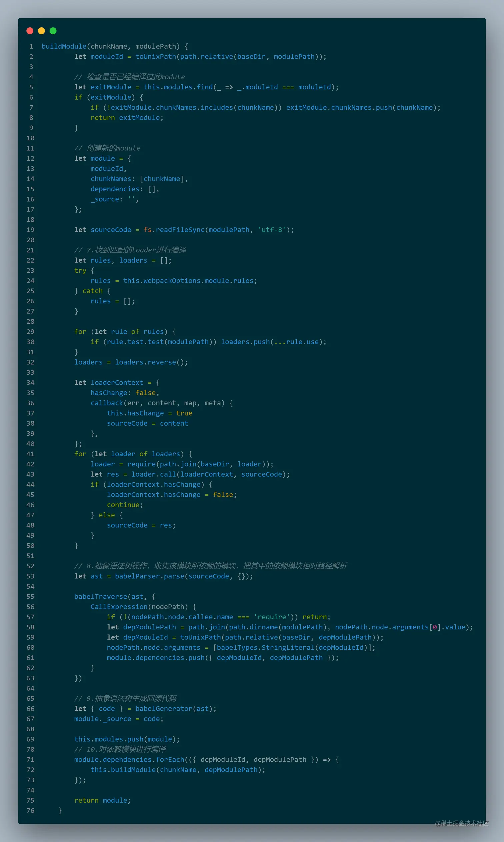Click 'this.modules.push(module);' line

tap(127, 739)
